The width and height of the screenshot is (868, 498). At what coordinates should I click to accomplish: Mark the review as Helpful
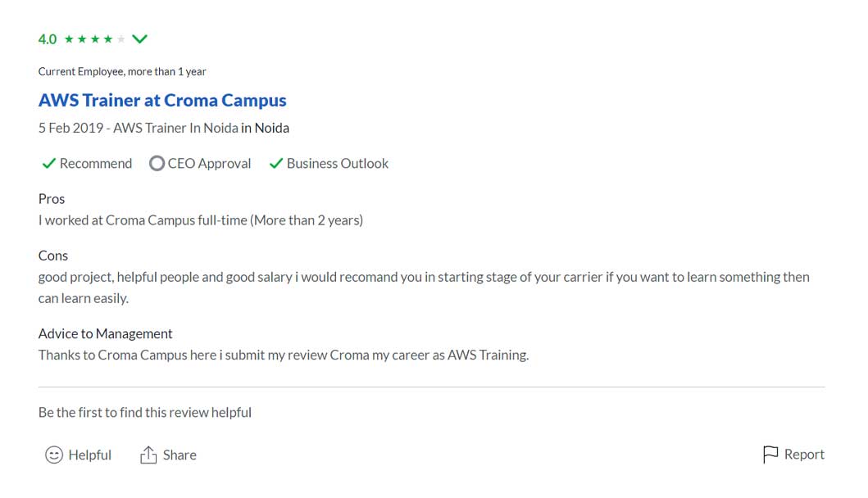[89, 455]
